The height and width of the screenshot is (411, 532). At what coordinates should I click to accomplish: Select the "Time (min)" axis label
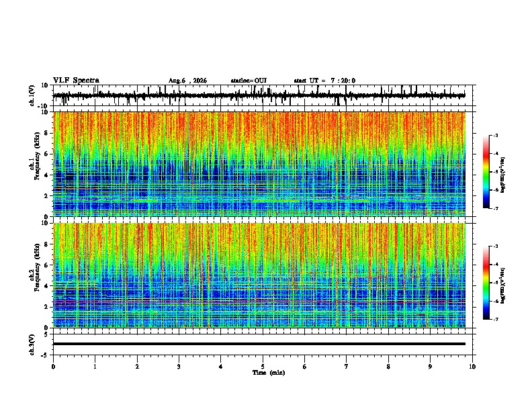point(269,373)
